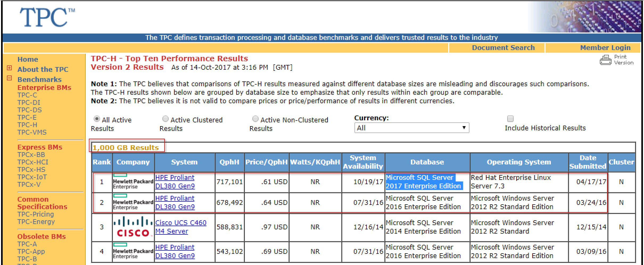
Task: Click the Price/QphH column header
Action: [x=266, y=162]
